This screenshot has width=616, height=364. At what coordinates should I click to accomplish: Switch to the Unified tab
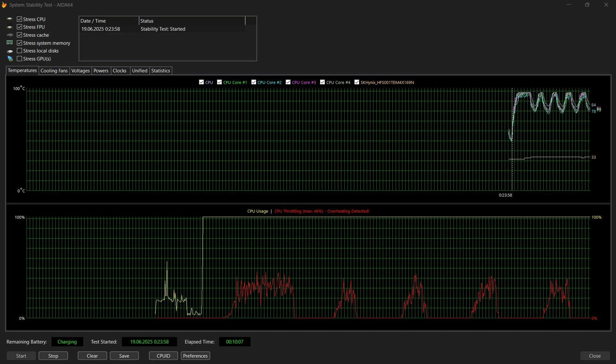tap(140, 71)
